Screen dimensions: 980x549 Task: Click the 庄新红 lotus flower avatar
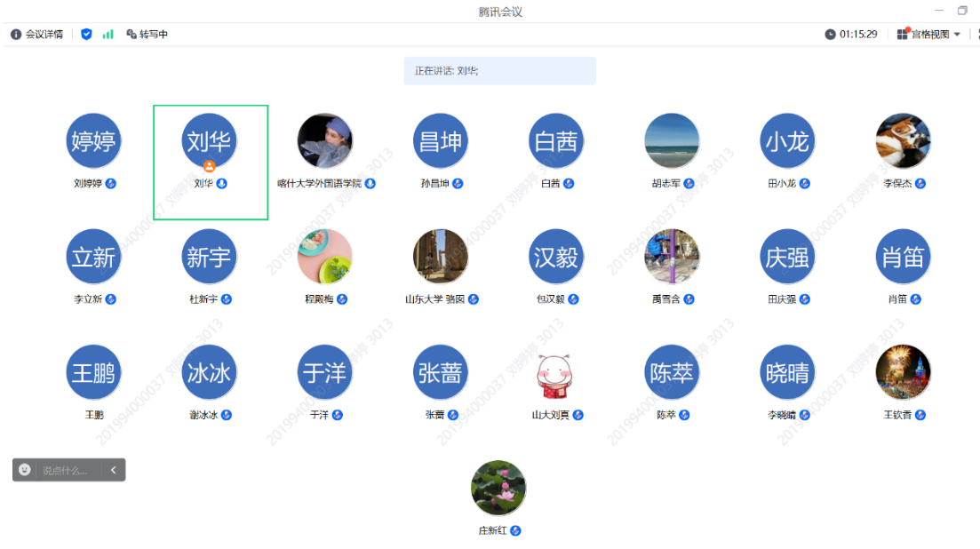tap(498, 488)
